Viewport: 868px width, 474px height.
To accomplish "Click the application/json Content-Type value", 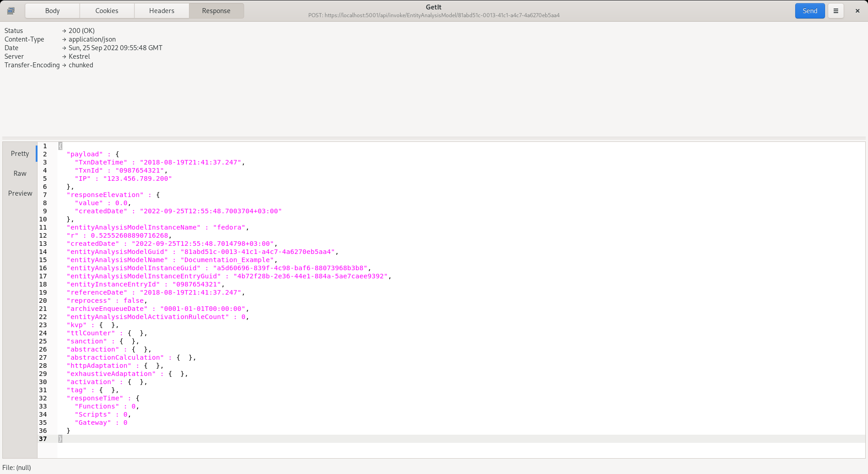I will pyautogui.click(x=92, y=39).
